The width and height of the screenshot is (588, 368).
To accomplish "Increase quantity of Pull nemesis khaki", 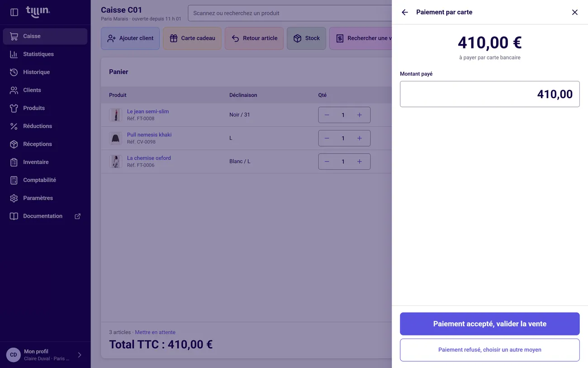I will coord(360,138).
